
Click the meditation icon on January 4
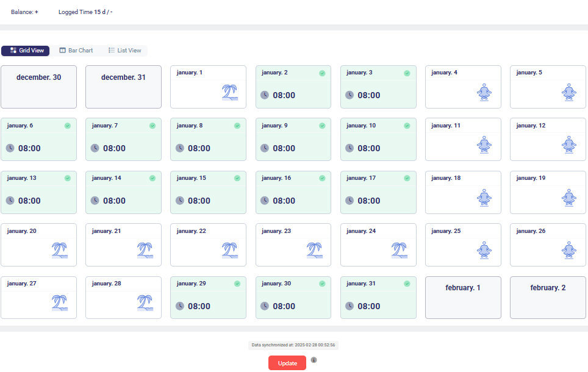[484, 93]
